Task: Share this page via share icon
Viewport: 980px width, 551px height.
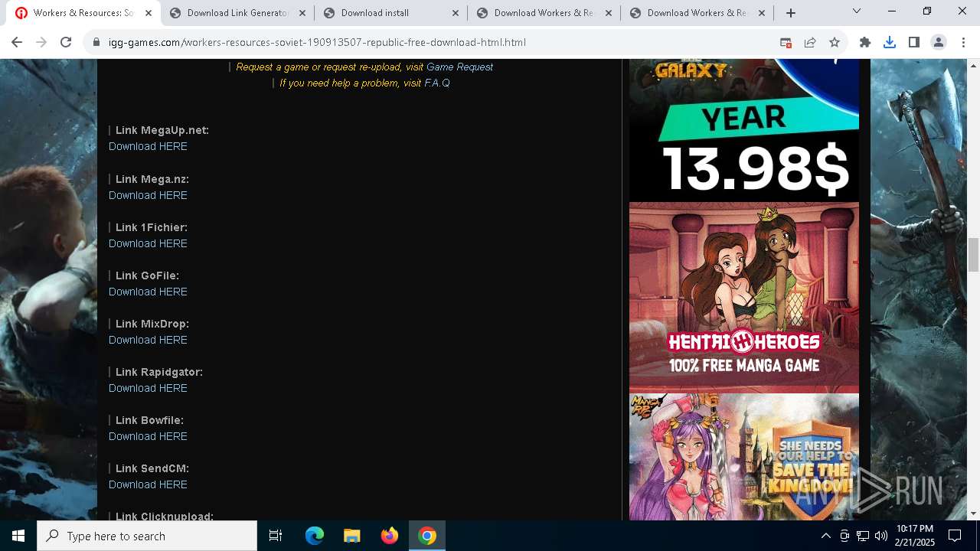Action: [810, 42]
